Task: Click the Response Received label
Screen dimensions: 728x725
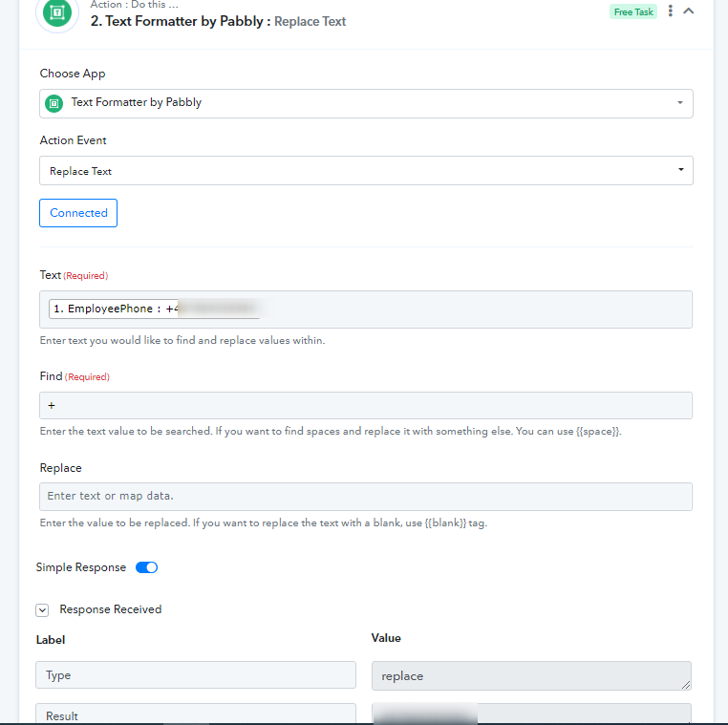Action: point(111,609)
